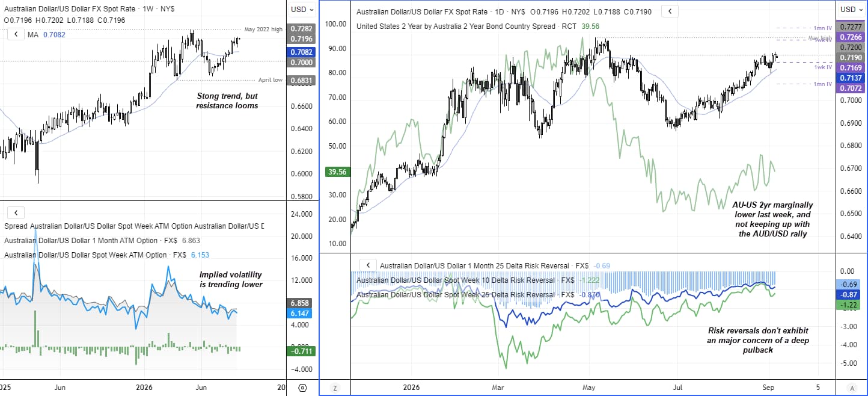This screenshot has height=396, width=868.
Task: Click the 'Jul' date on daily time axis
Action: pyautogui.click(x=677, y=388)
